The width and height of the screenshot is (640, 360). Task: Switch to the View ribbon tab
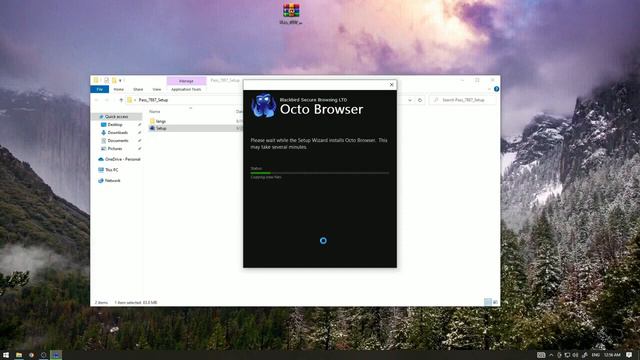coord(157,89)
